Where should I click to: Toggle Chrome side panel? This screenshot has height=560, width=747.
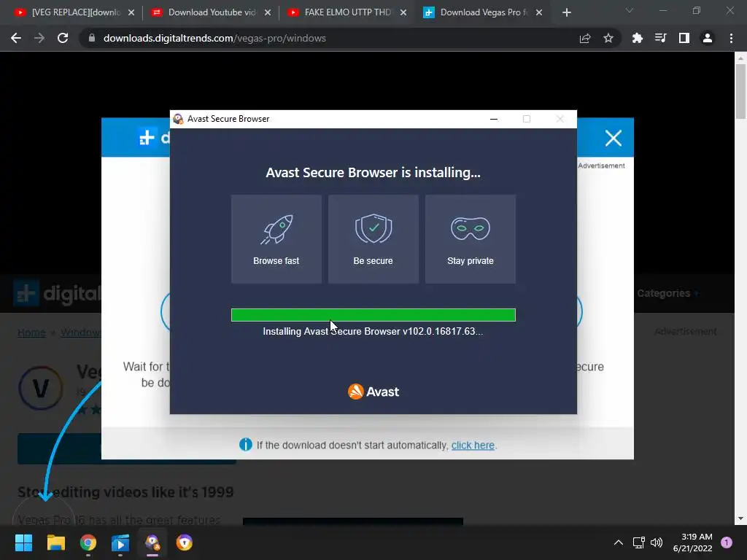pos(684,38)
